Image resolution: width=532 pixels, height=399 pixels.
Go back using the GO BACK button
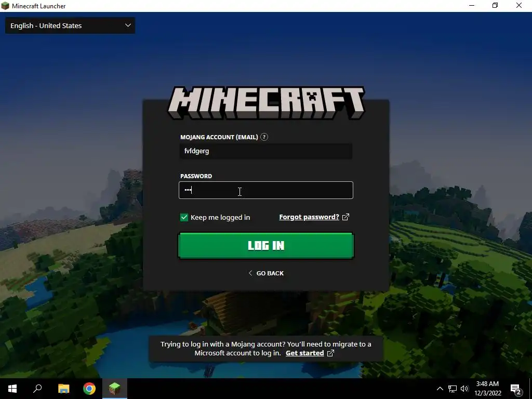tap(266, 273)
